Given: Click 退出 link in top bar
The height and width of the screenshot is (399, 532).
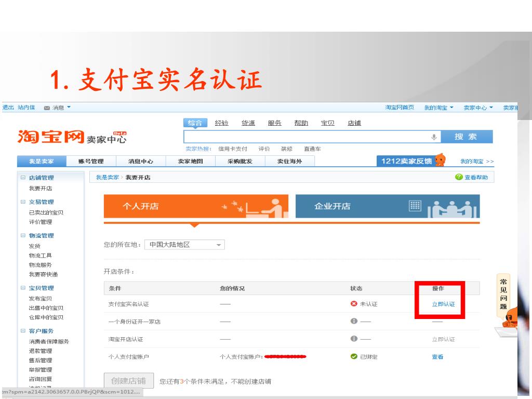Looking at the screenshot, I should click(x=8, y=107).
